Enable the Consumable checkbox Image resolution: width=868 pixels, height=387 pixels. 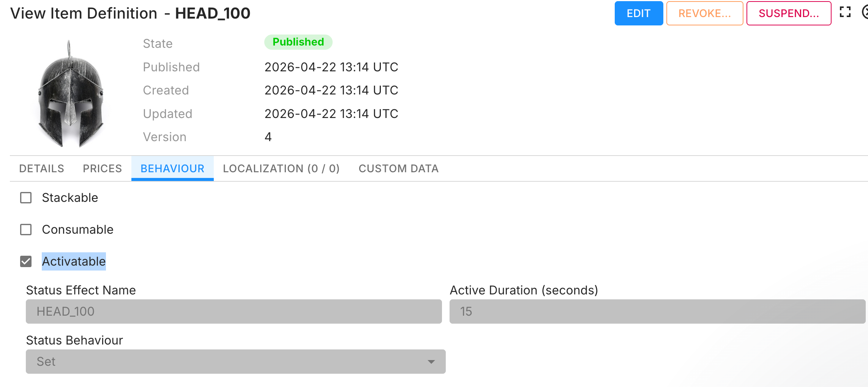(x=26, y=230)
